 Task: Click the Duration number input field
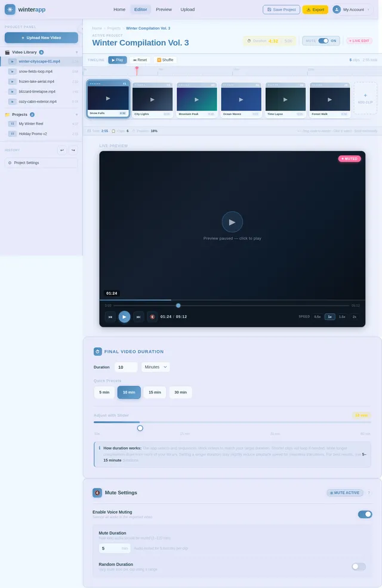pyautogui.click(x=126, y=367)
